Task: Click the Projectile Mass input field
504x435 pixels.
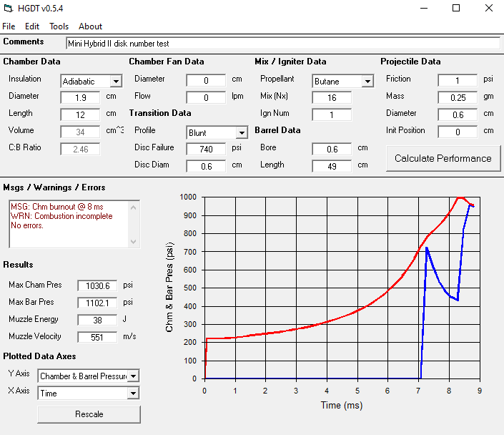Action: click(x=458, y=98)
